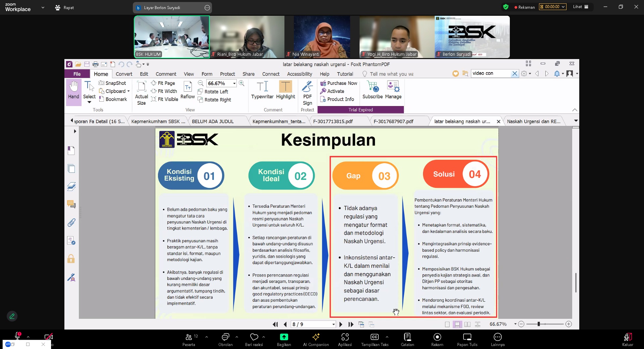Turn on the Zoom video camera
The height and width of the screenshot is (349, 644).
tap(48, 337)
